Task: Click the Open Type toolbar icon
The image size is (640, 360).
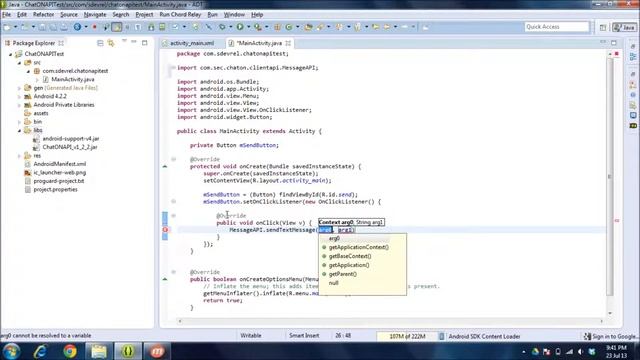Action: click(x=309, y=27)
